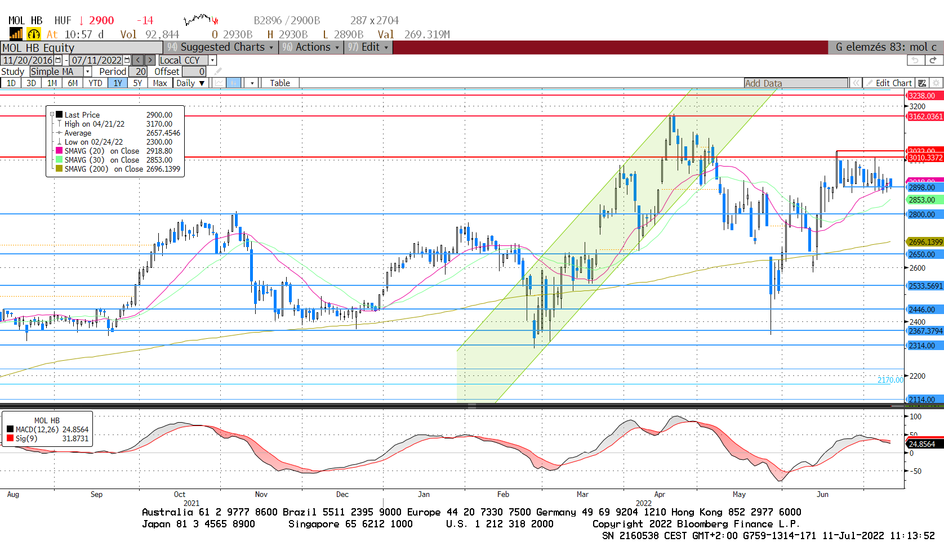Open the start date calendar picker
This screenshot has width=944, height=560.
pyautogui.click(x=58, y=60)
